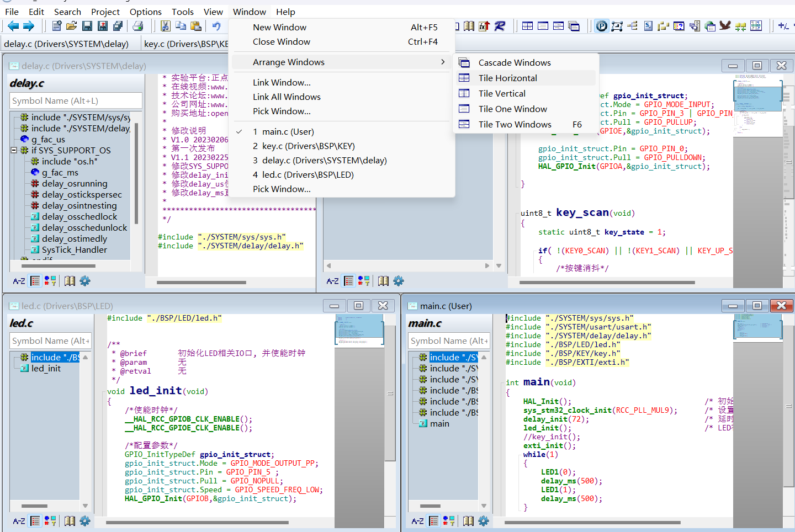Click the printer icon in toolbar
The image size is (795, 532).
(138, 25)
